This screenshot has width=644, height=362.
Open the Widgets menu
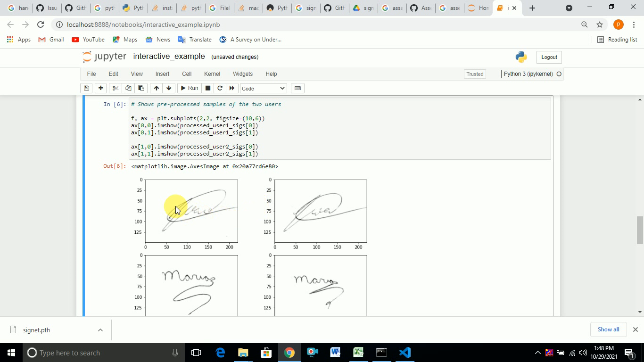[242, 74]
